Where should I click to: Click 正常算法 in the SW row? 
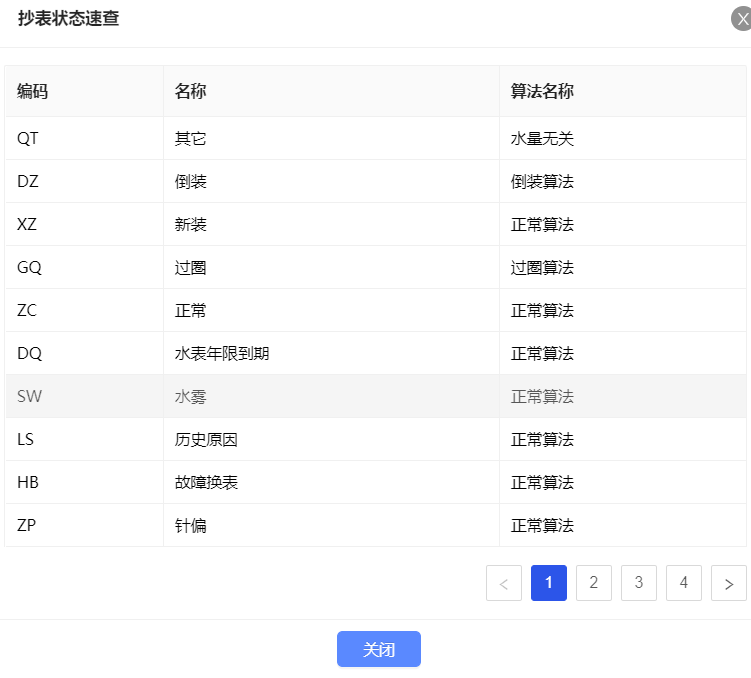tap(623, 396)
